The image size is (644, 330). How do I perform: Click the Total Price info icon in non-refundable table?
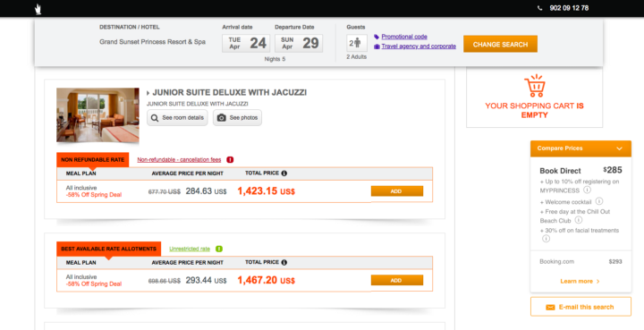284,173
